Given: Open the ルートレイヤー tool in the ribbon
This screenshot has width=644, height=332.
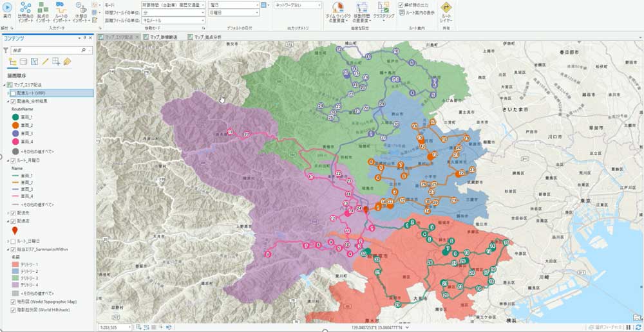Looking at the screenshot, I should (x=446, y=12).
